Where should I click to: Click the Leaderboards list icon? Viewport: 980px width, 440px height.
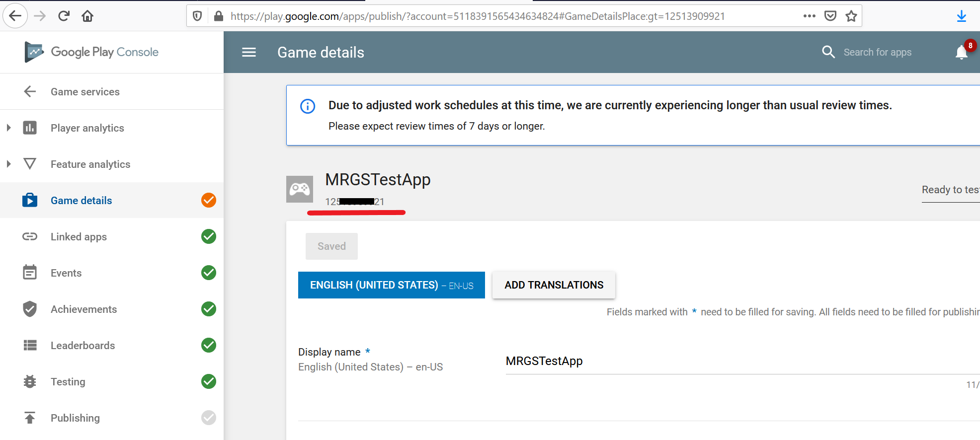pos(30,345)
